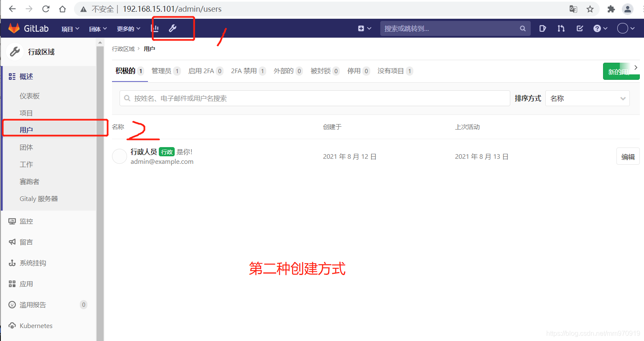The height and width of the screenshot is (341, 644).
Task: Click the plus create-new icon
Action: click(361, 28)
